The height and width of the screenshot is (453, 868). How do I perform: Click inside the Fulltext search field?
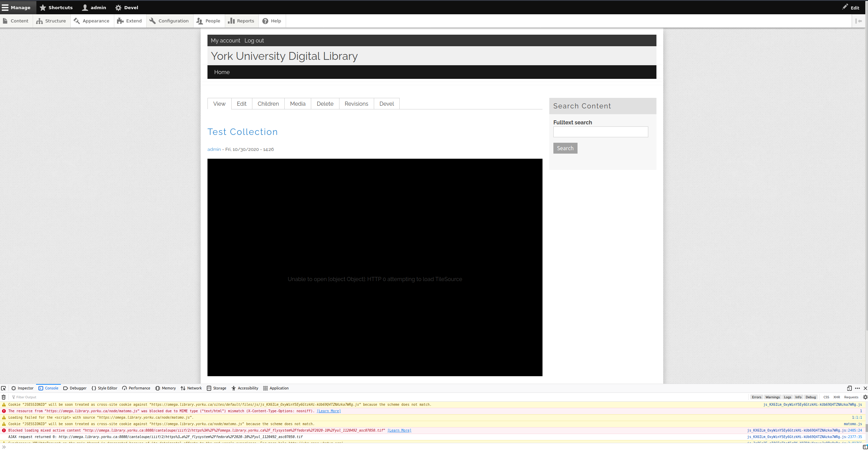tap(600, 132)
